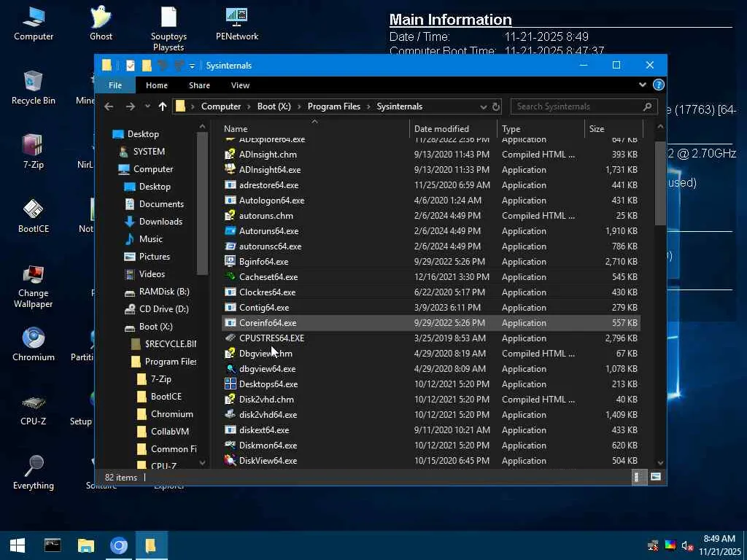Open the Everything search desktop icon
Screen dimensions: 747x560
(34, 472)
